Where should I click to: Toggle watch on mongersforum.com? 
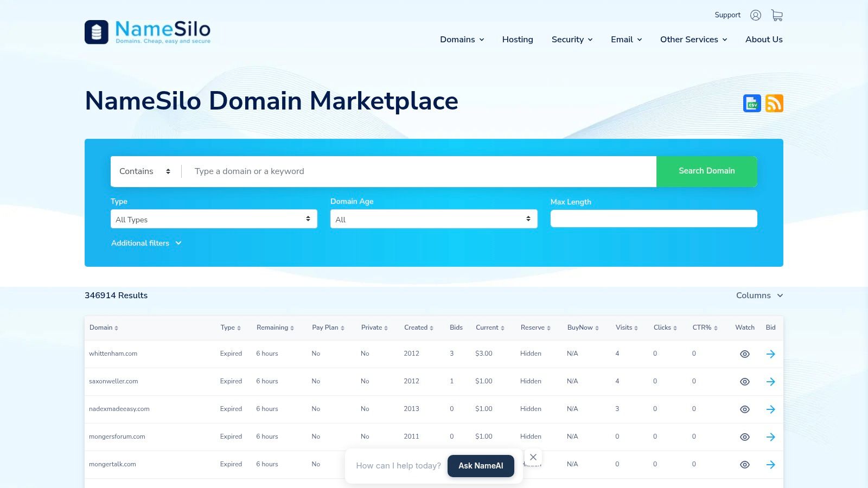[744, 436]
